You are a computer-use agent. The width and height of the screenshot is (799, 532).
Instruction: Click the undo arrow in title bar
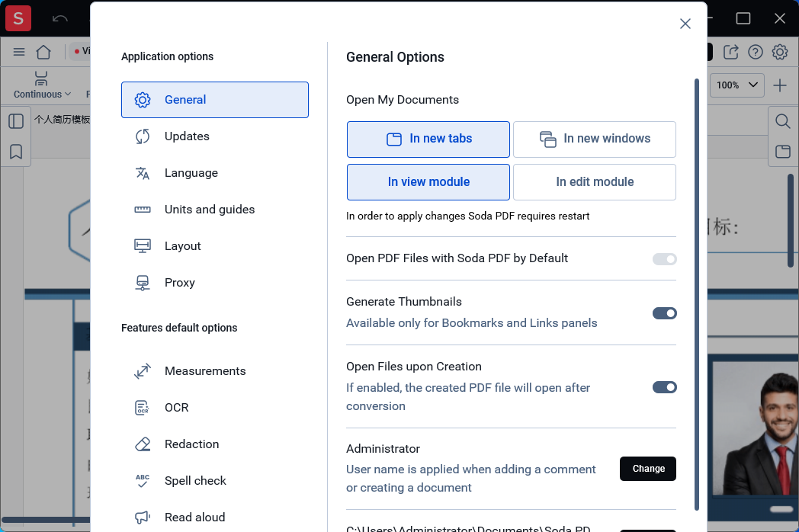point(60,19)
